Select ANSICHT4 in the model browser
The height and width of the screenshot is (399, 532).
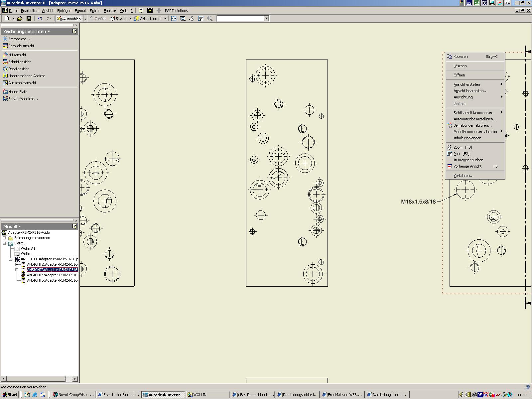click(52, 275)
